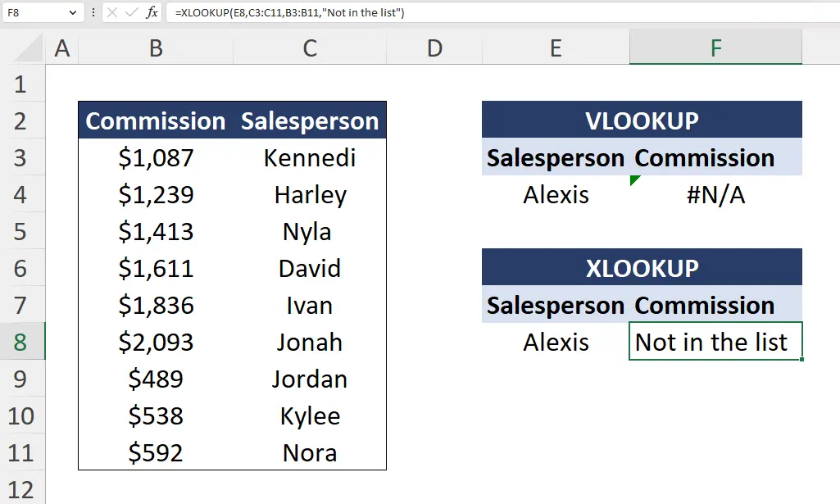The height and width of the screenshot is (504, 840).
Task: Select the cell showing $2,093
Action: coord(155,342)
